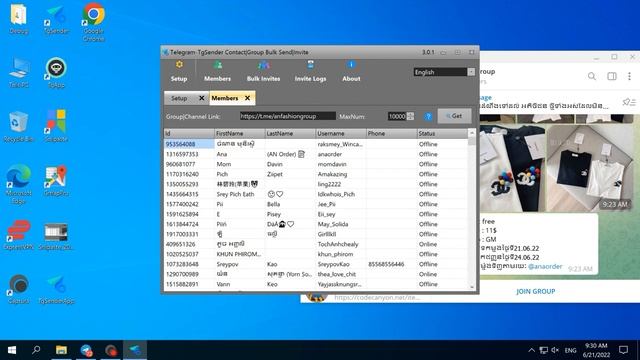The width and height of the screenshot is (640, 360).
Task: Click the volume icon in the system tray
Action: coord(555,350)
